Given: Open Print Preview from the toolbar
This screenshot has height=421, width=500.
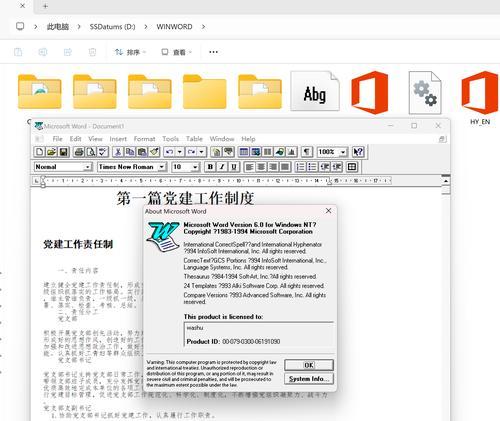Looking at the screenshot, I should click(91, 152).
